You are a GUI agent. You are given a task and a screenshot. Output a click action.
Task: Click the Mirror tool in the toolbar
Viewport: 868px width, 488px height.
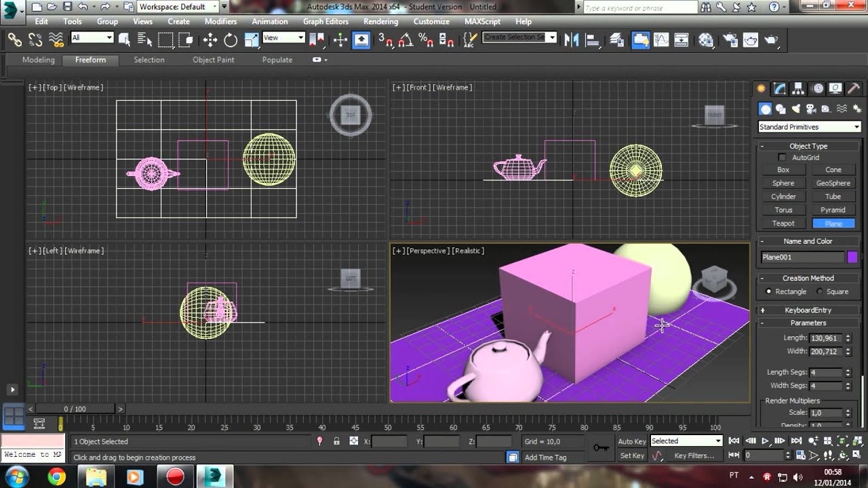click(571, 40)
